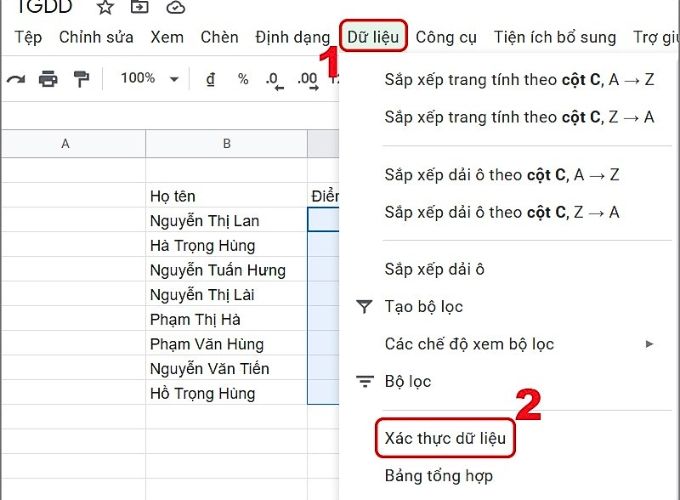Image resolution: width=680 pixels, height=500 pixels.
Task: Increase decimal places
Action: (308, 81)
